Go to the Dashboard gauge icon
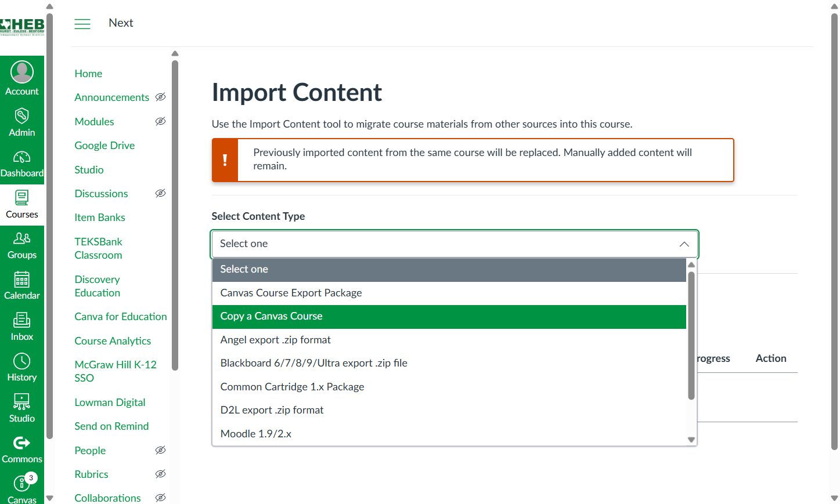This screenshot has width=840, height=504. coord(22,157)
